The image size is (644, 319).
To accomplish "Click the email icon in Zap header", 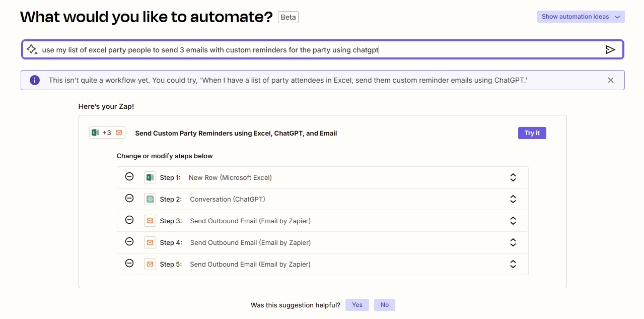I will click(119, 133).
